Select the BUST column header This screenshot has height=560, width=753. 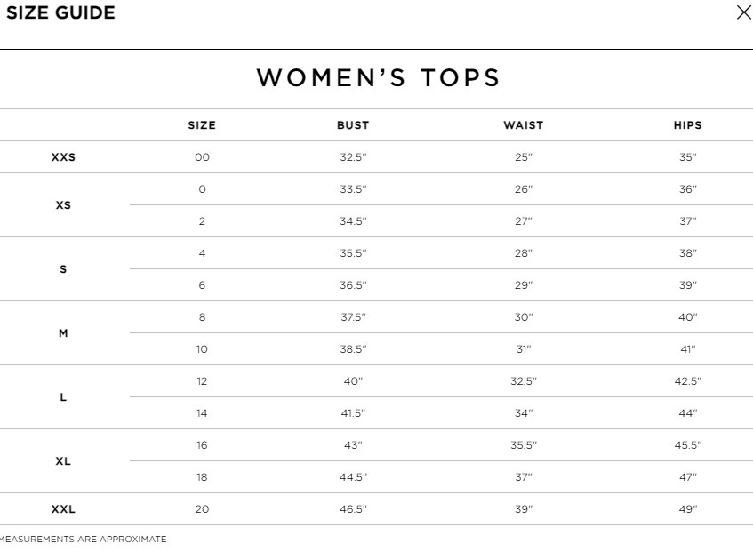[353, 125]
